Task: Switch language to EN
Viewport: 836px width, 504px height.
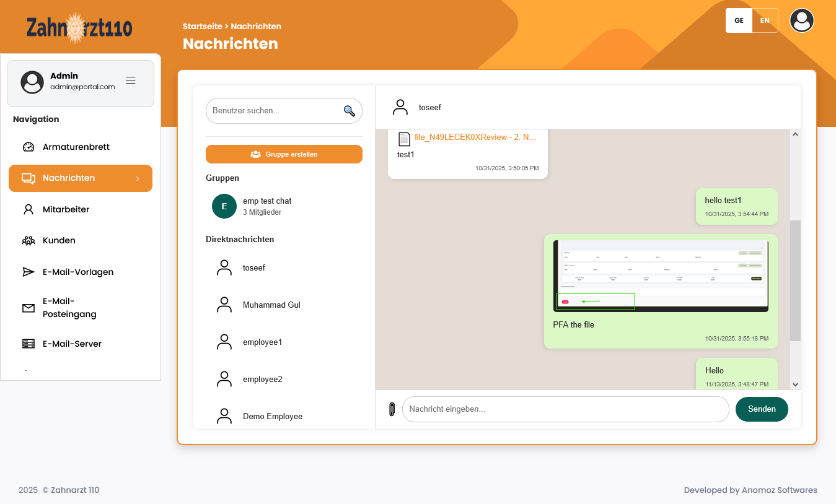Action: tap(765, 20)
